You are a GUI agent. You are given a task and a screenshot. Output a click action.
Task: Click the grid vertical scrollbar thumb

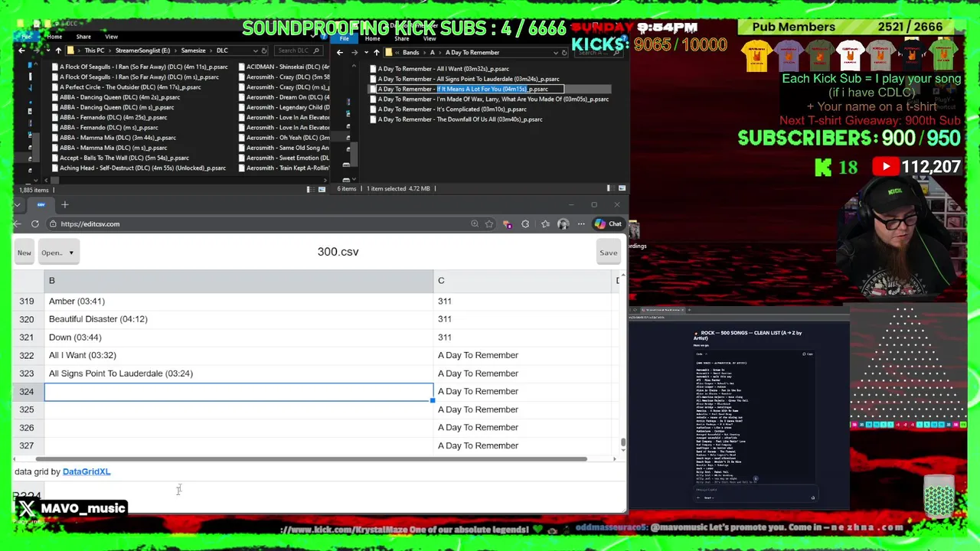point(623,442)
